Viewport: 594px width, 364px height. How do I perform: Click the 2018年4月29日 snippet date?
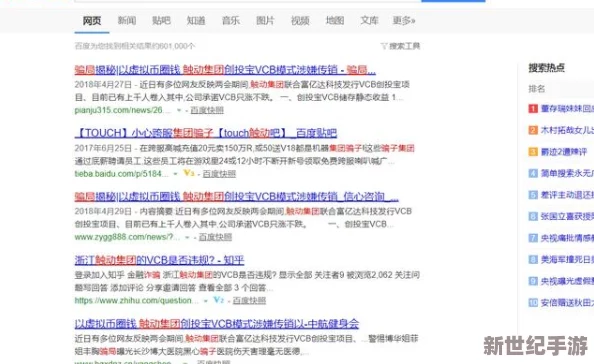click(x=103, y=211)
